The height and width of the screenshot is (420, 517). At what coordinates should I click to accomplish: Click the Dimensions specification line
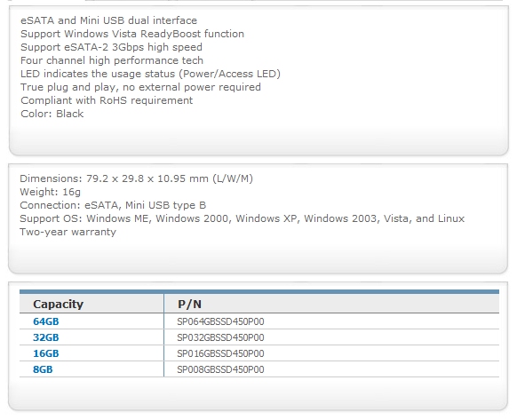coord(137,178)
